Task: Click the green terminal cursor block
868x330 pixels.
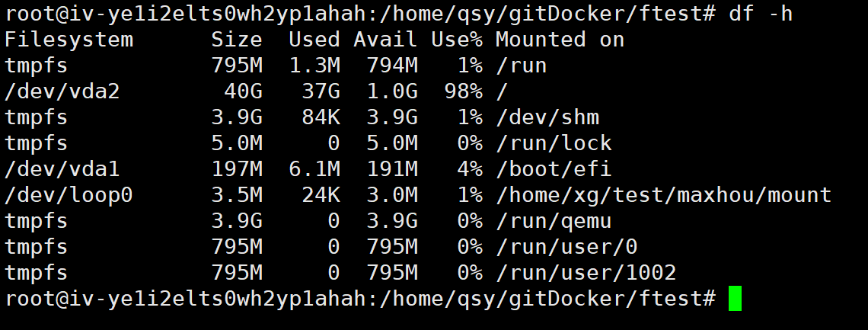Action: point(734,299)
